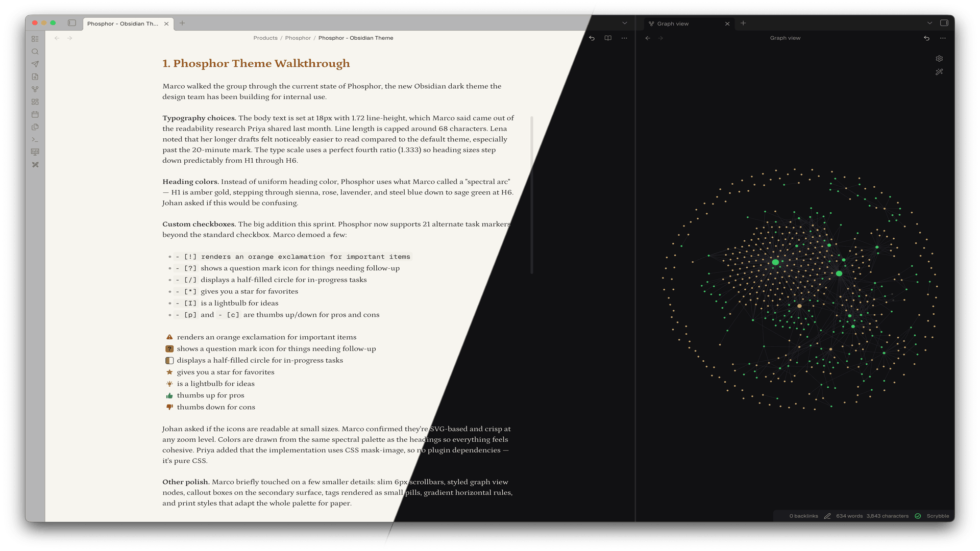Add new tab in left pane
This screenshot has height=551, width=980.
click(182, 23)
